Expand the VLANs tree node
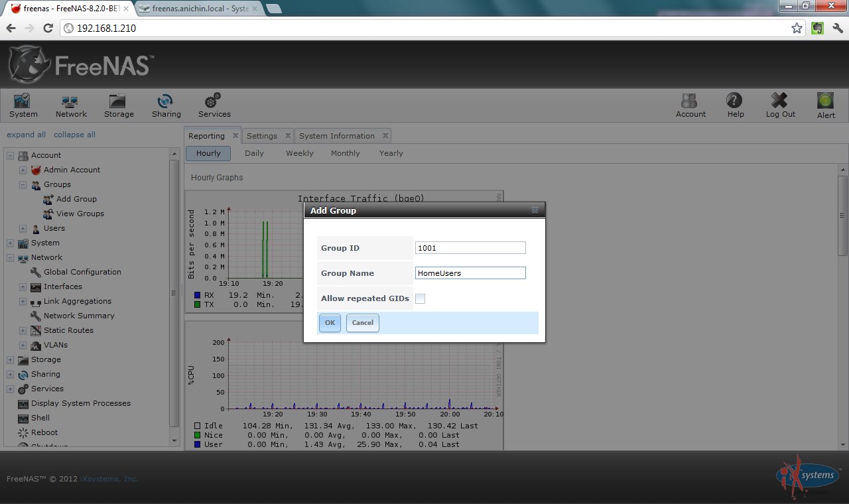Viewport: 849px width, 504px height. [23, 345]
